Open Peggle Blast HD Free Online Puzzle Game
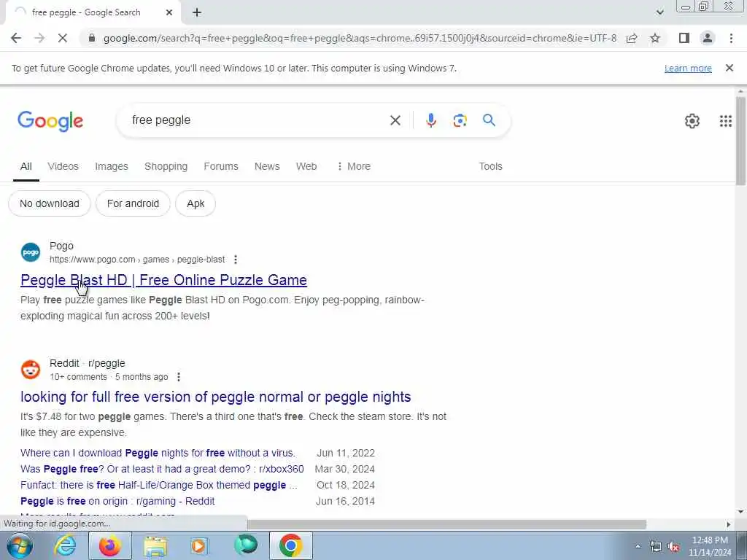The image size is (747, 560). [x=163, y=280]
